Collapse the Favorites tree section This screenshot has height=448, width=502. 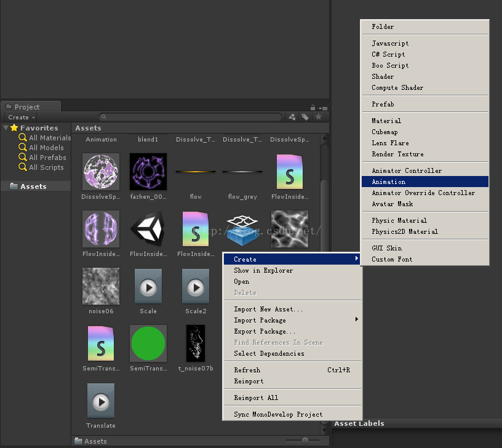pos(6,128)
